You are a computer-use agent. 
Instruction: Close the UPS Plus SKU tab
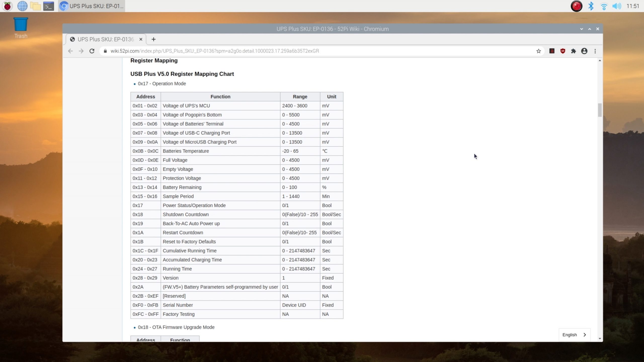pyautogui.click(x=141, y=39)
